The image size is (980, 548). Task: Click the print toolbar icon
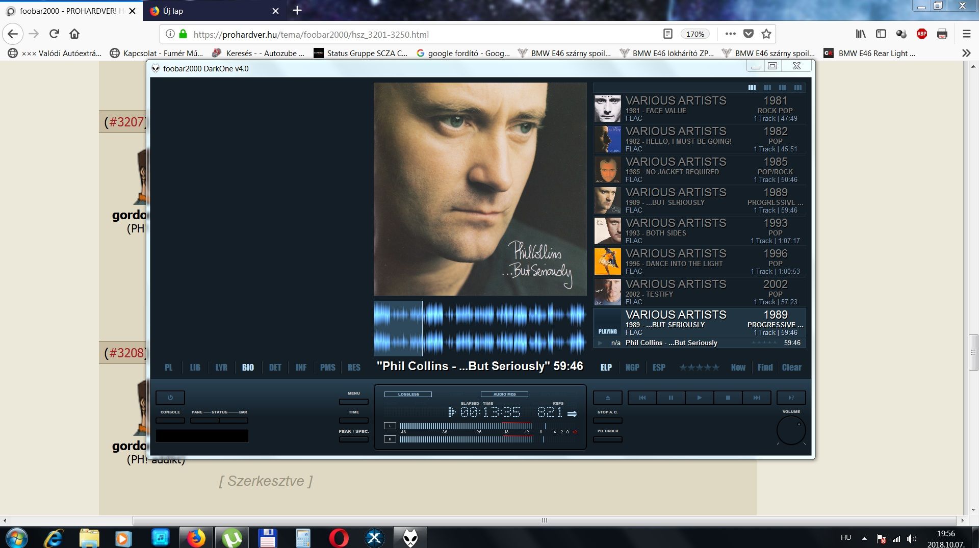942,34
